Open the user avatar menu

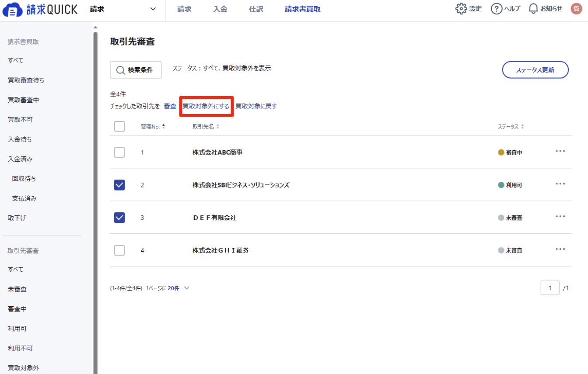(576, 9)
